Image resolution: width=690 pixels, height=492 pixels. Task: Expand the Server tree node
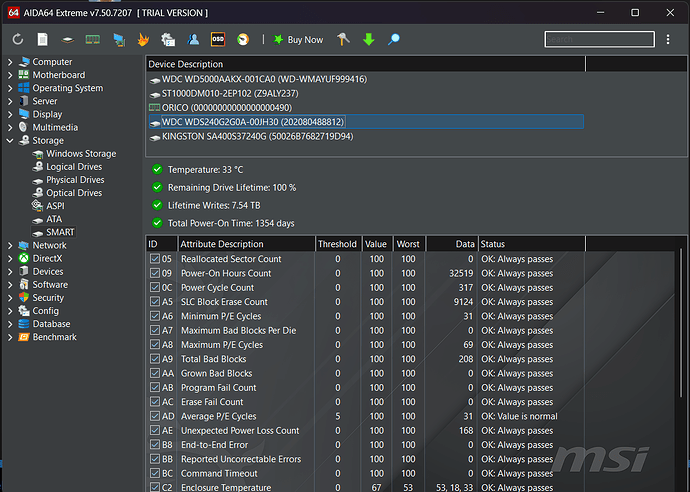[10, 101]
